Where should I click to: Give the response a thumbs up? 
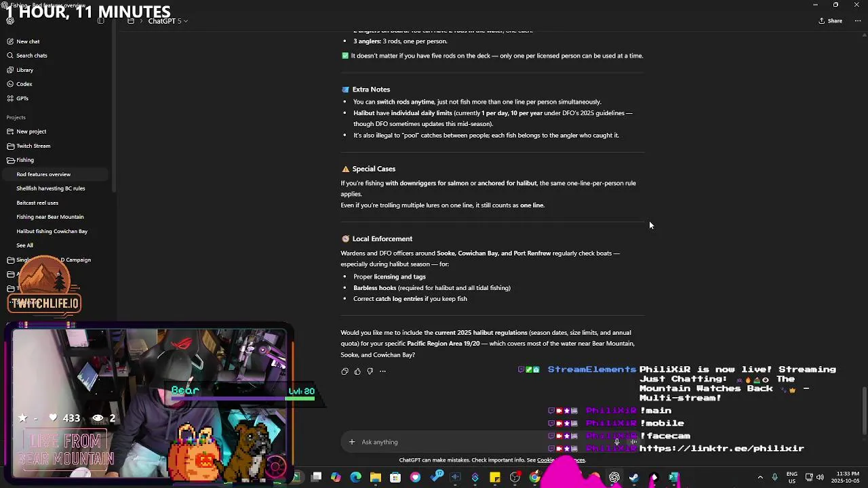357,371
